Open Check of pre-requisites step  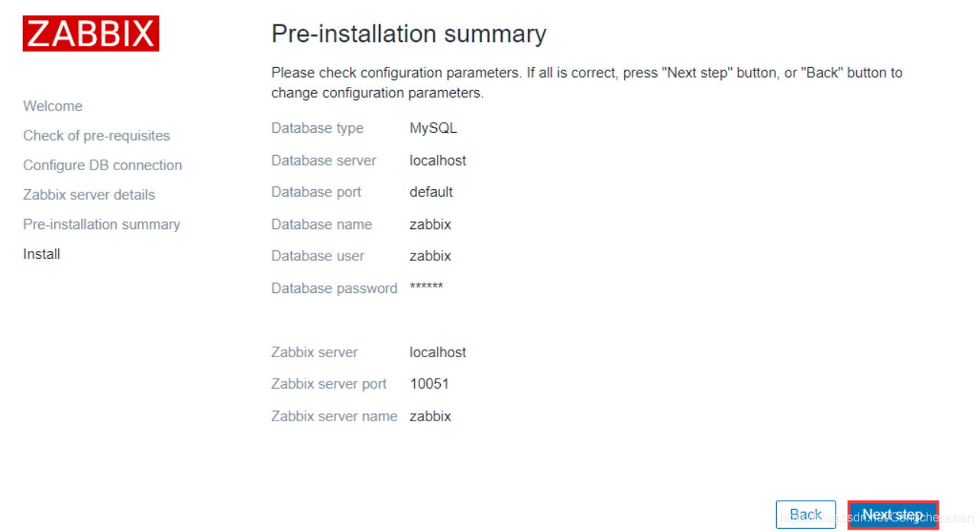pos(96,136)
